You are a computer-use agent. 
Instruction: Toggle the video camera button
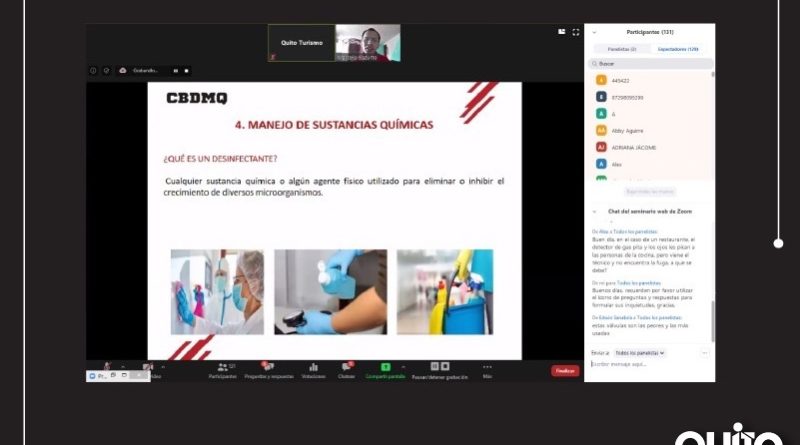147,367
